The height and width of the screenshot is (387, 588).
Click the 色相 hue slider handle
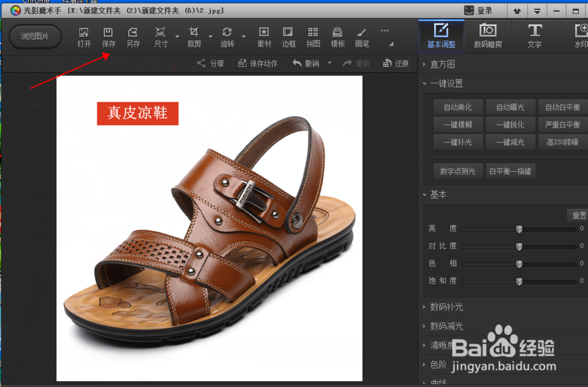coord(519,264)
